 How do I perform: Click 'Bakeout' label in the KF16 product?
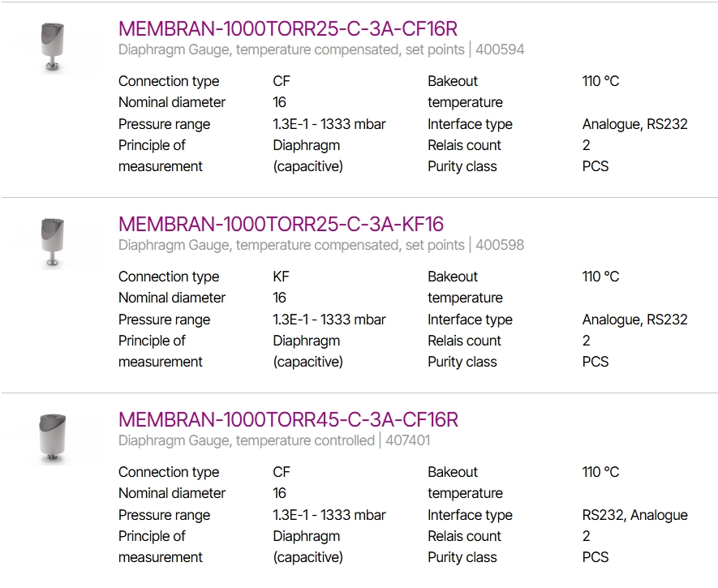(453, 277)
